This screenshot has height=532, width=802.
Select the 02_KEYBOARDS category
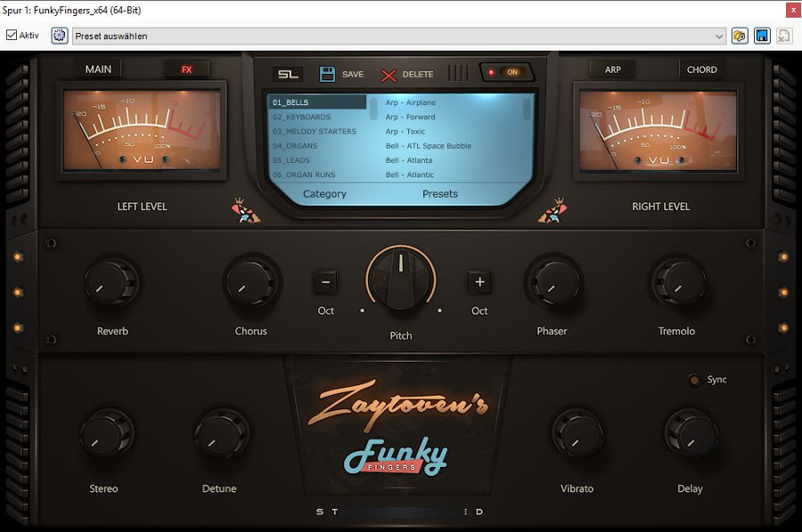pos(317,117)
